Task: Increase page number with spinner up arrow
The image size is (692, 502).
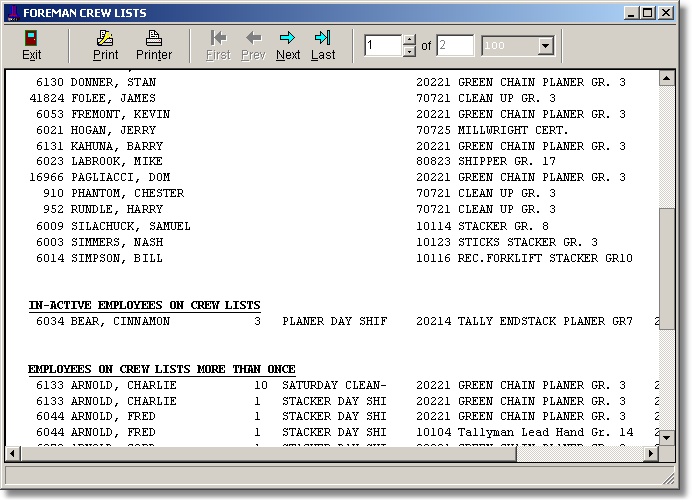Action: (x=408, y=40)
